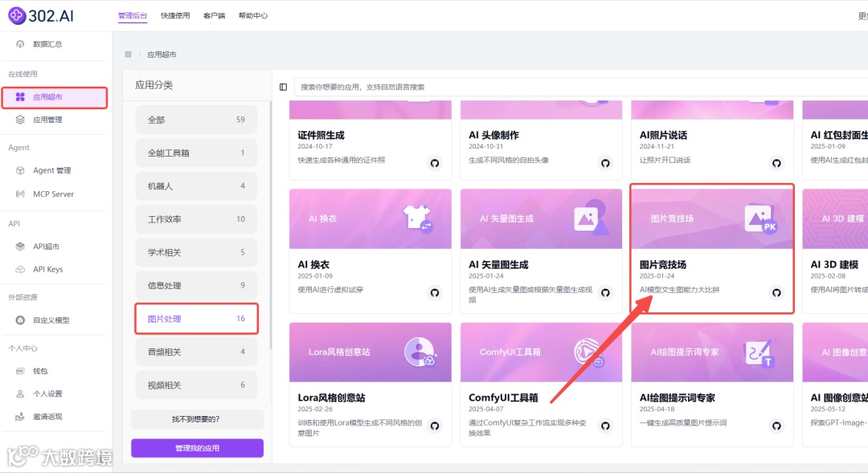The width and height of the screenshot is (868, 473).
Task: Open the AI绘图提示词专家 card banner
Action: 712,352
